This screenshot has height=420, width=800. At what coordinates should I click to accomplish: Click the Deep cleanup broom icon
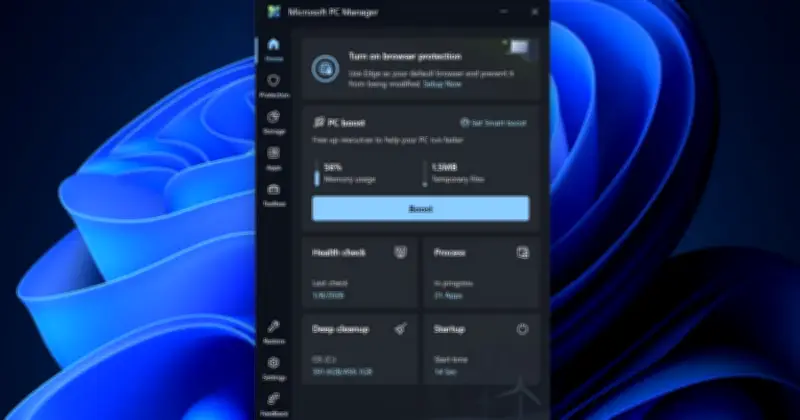point(400,329)
